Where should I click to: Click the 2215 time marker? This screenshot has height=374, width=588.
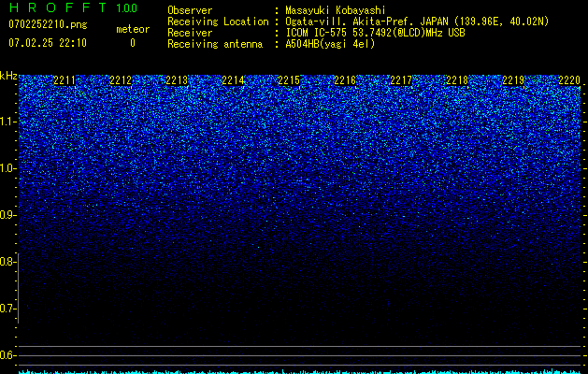(289, 80)
